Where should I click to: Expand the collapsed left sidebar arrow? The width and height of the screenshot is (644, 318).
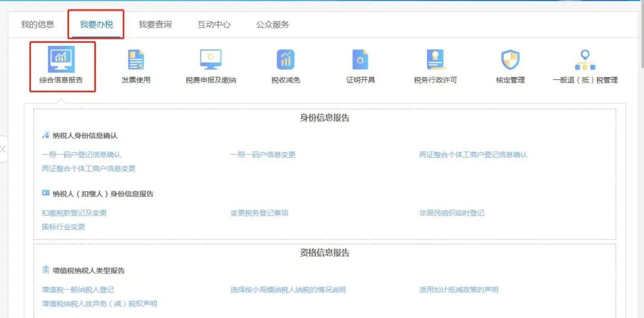coord(4,148)
